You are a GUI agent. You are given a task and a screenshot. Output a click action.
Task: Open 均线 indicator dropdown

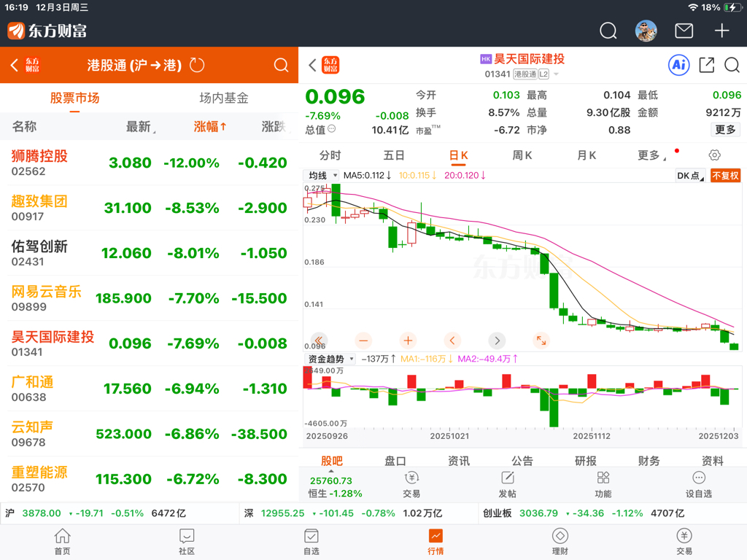(322, 176)
